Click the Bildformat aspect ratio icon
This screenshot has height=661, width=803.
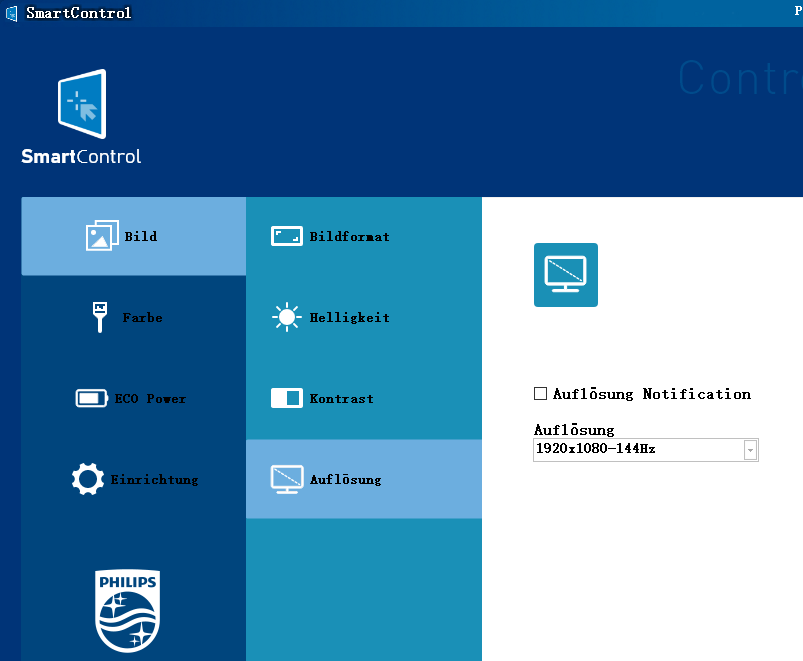pyautogui.click(x=286, y=236)
